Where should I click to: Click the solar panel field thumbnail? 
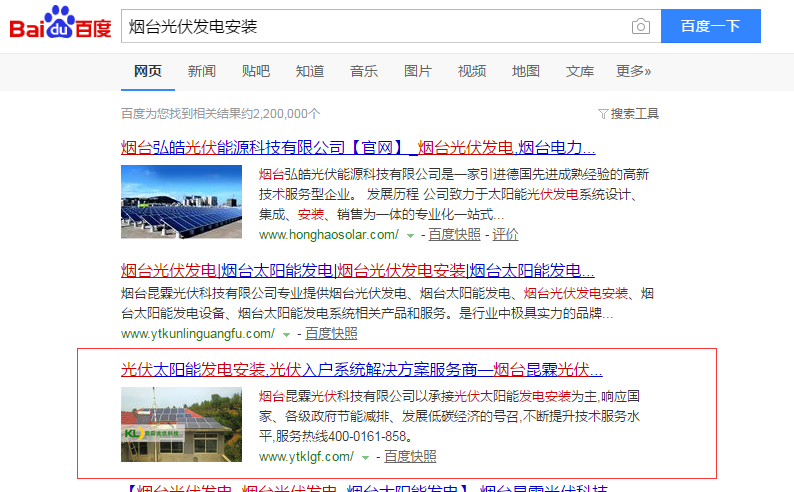[x=181, y=201]
